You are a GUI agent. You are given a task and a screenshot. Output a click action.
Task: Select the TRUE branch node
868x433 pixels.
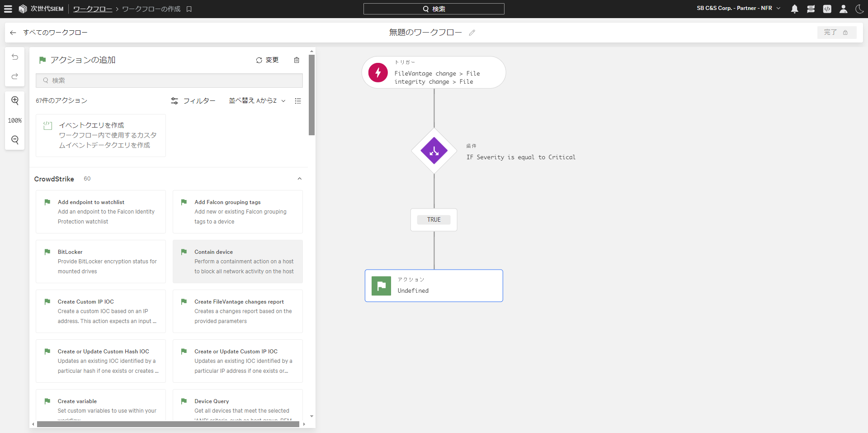[x=434, y=220]
